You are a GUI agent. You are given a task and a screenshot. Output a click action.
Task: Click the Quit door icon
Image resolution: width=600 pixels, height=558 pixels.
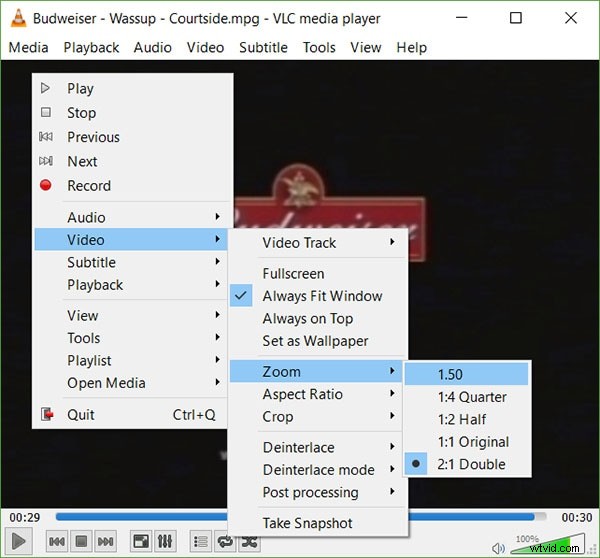pyautogui.click(x=47, y=414)
